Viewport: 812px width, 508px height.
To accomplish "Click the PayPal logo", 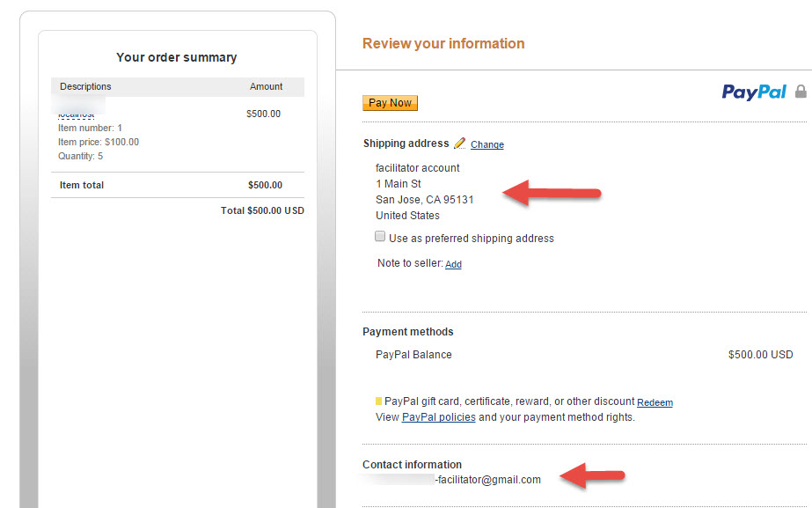I will point(752,91).
